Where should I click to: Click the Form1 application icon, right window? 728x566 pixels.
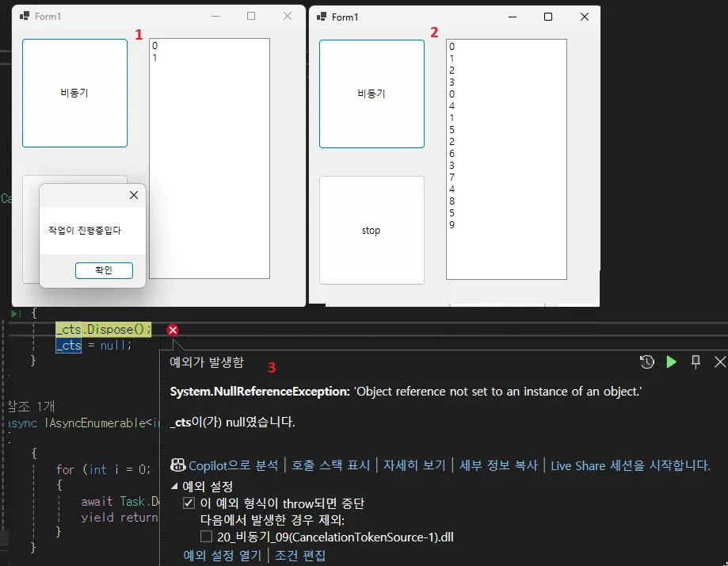click(x=320, y=16)
